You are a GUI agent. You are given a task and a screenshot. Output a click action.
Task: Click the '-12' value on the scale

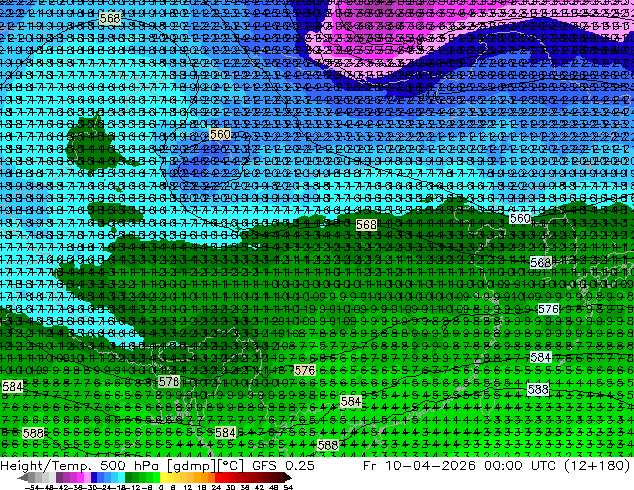click(136, 487)
